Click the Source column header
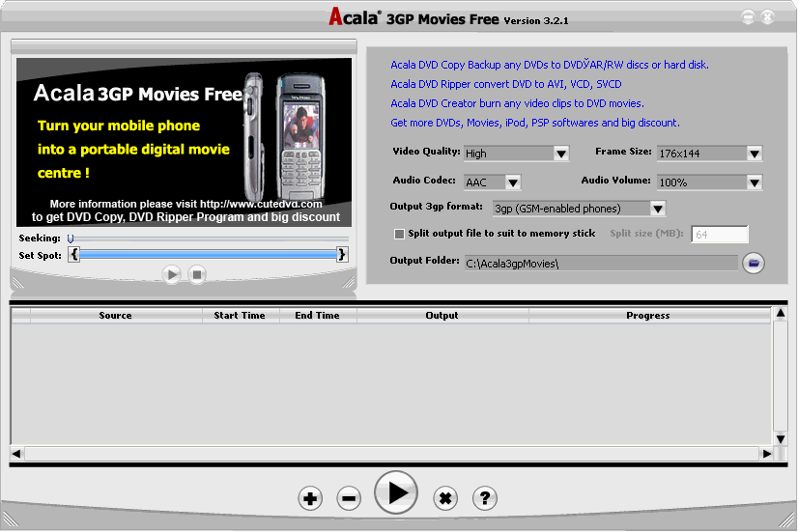 115,315
